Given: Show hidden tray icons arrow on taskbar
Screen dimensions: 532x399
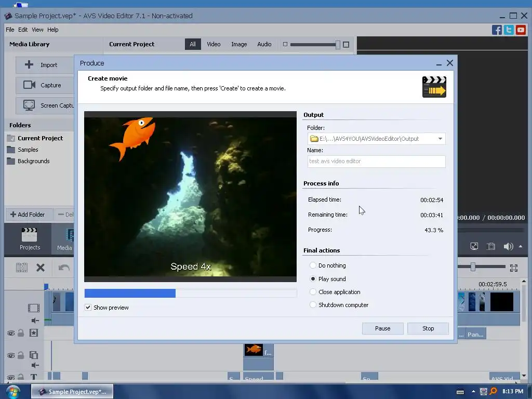Looking at the screenshot, I should click(x=473, y=392).
